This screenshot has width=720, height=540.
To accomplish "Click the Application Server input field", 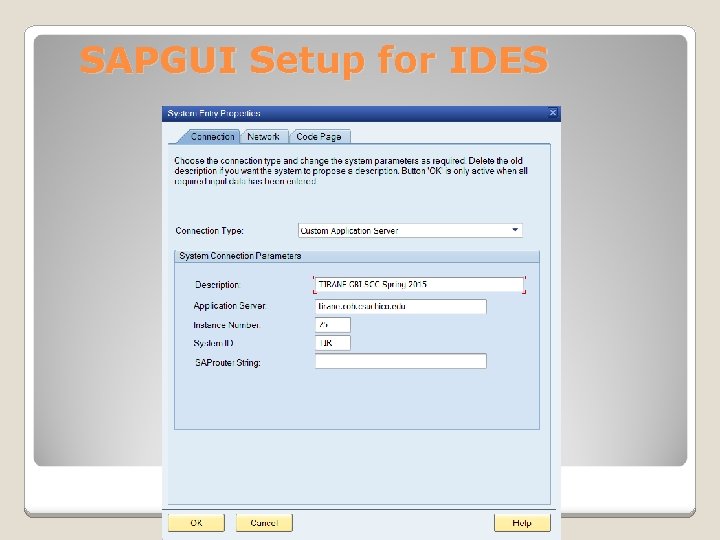I will [x=400, y=306].
